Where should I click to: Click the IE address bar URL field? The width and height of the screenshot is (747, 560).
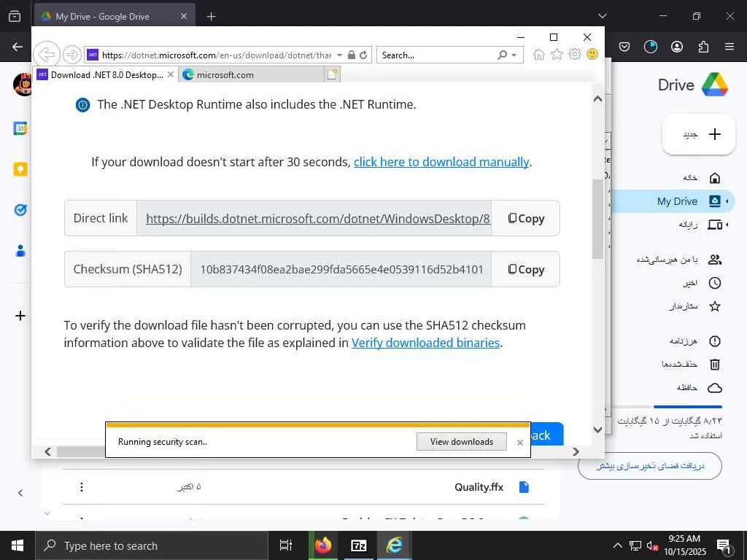216,55
